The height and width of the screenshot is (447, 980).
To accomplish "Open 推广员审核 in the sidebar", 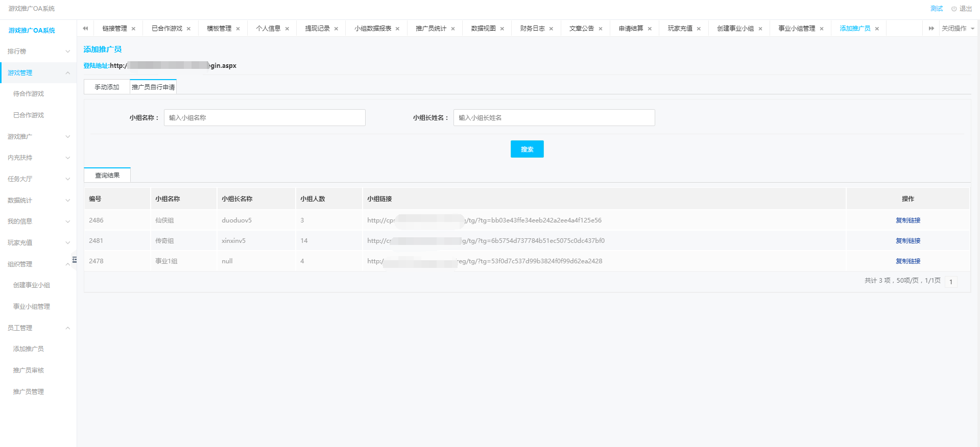I will click(x=29, y=370).
